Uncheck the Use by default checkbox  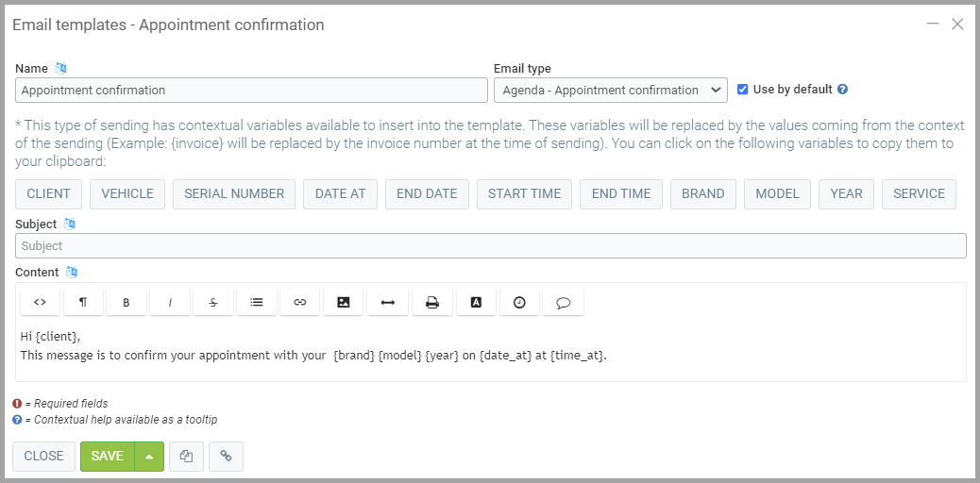click(743, 90)
